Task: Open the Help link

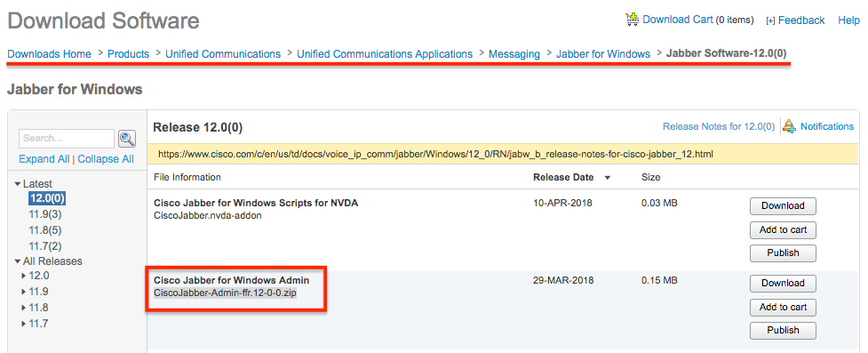Action: (x=848, y=20)
